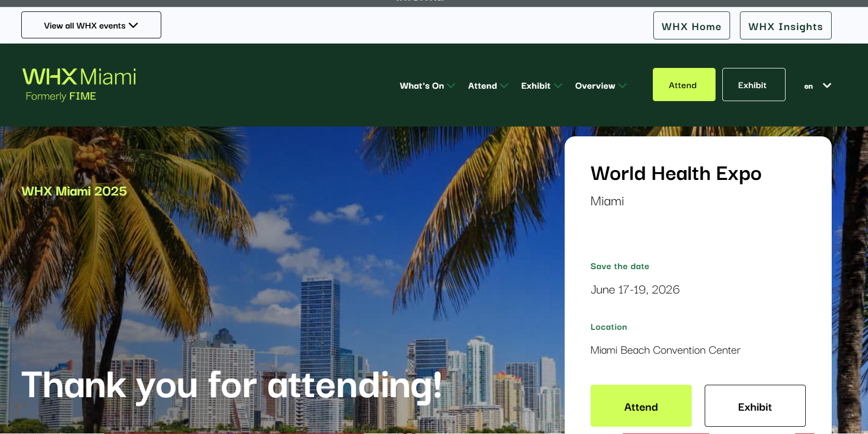
Task: Click the language dropdown arrow
Action: (x=827, y=86)
